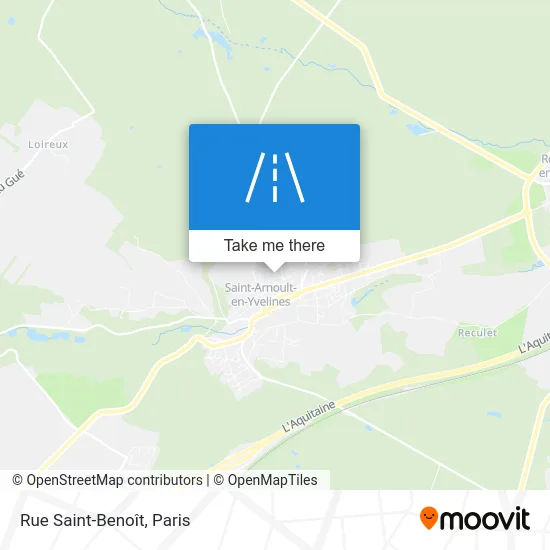Viewport: 550px width, 550px height.
Task: Open the OpenMapTiles attribution link
Action: 273,480
